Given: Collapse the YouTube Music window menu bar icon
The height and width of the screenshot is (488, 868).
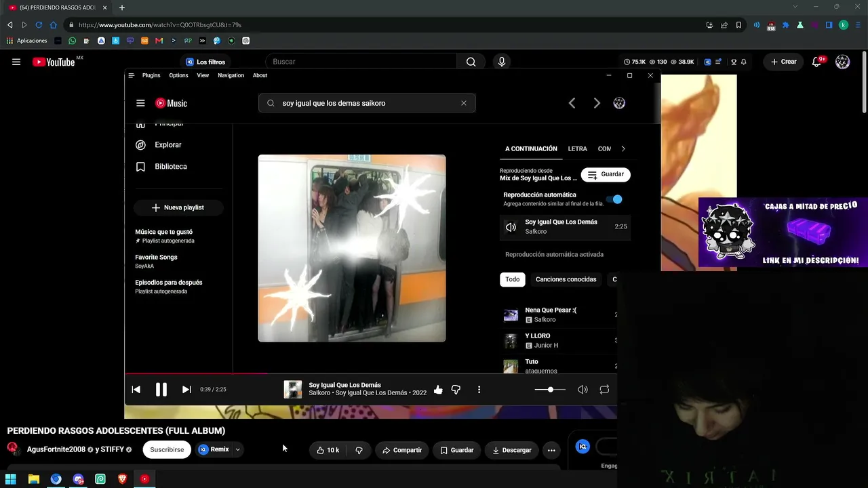Looking at the screenshot, I should 131,75.
